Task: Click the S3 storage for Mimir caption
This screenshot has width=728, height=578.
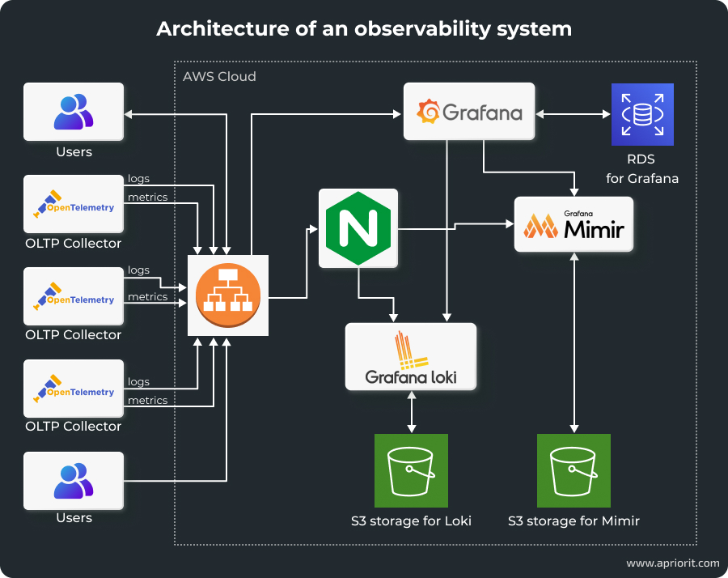Action: click(574, 521)
